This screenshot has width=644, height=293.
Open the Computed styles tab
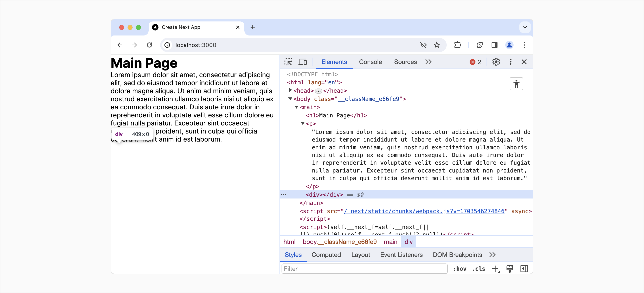pyautogui.click(x=326, y=255)
